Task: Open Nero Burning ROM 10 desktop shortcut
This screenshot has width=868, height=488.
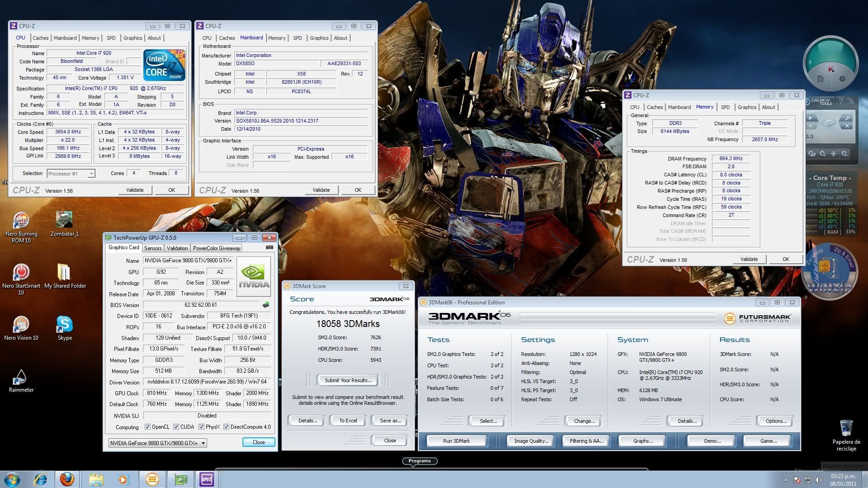Action: click(21, 228)
